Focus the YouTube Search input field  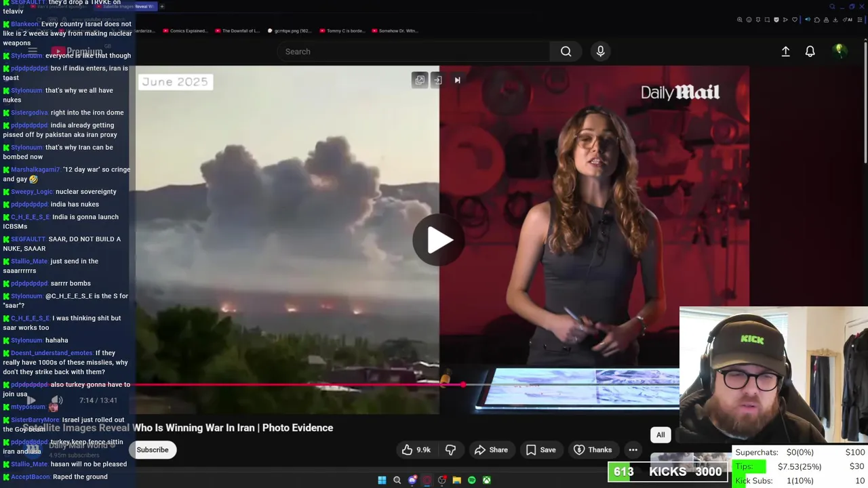414,52
